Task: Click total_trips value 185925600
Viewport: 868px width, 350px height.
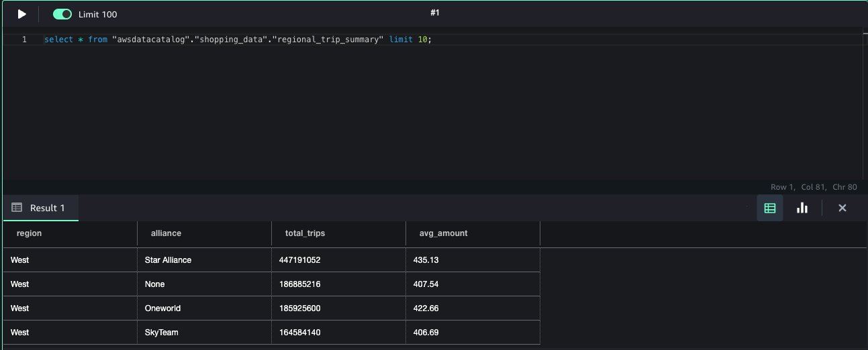Action: (338, 308)
